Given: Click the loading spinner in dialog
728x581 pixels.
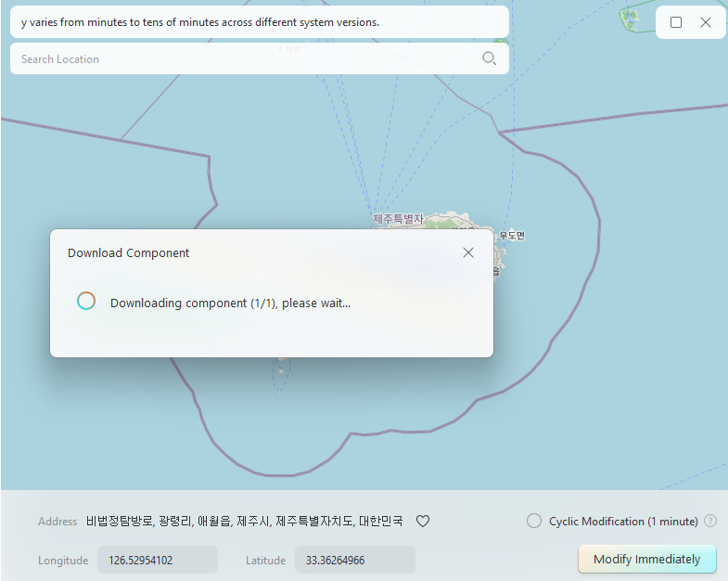Looking at the screenshot, I should coord(86,301).
